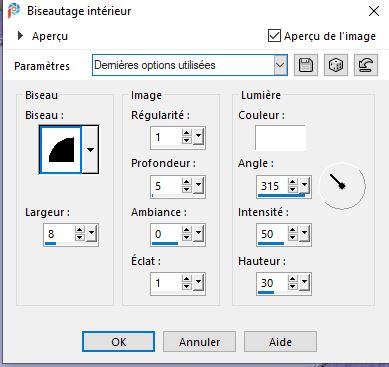Open the Biseau shape dropdown arrow

click(90, 150)
